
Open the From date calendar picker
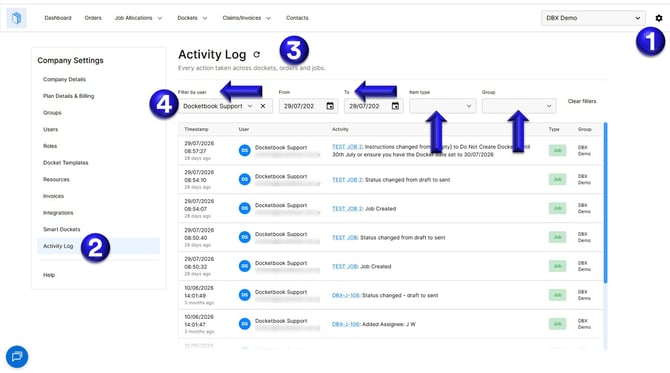click(330, 106)
